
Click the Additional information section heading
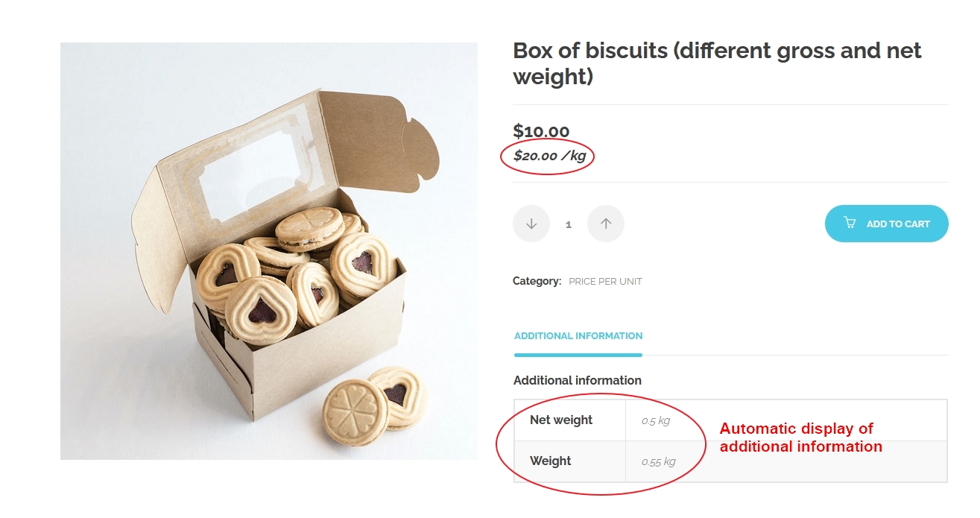(576, 380)
